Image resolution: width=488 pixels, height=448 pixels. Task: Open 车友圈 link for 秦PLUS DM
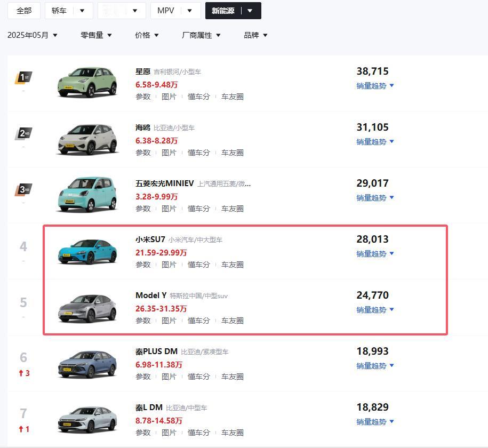tap(232, 377)
